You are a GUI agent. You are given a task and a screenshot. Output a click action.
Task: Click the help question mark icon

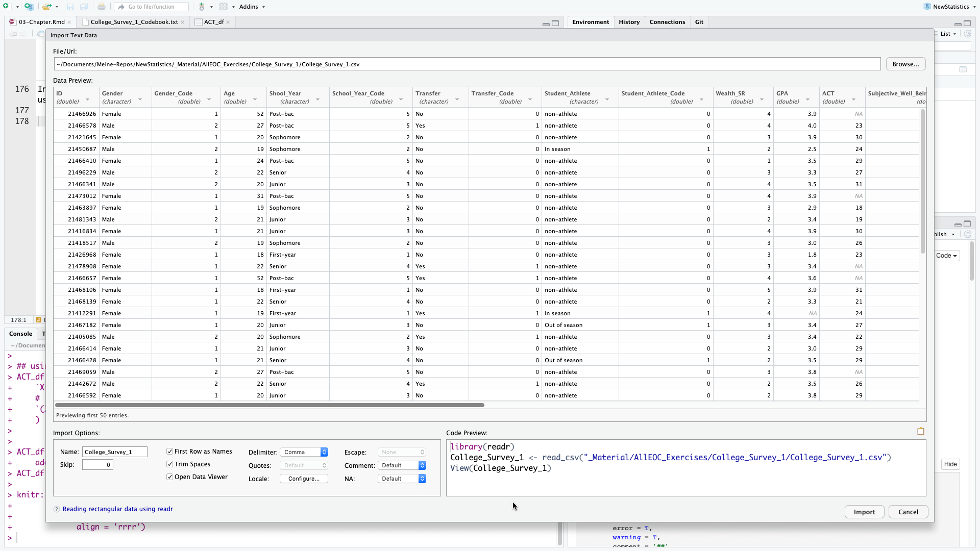[x=57, y=509]
